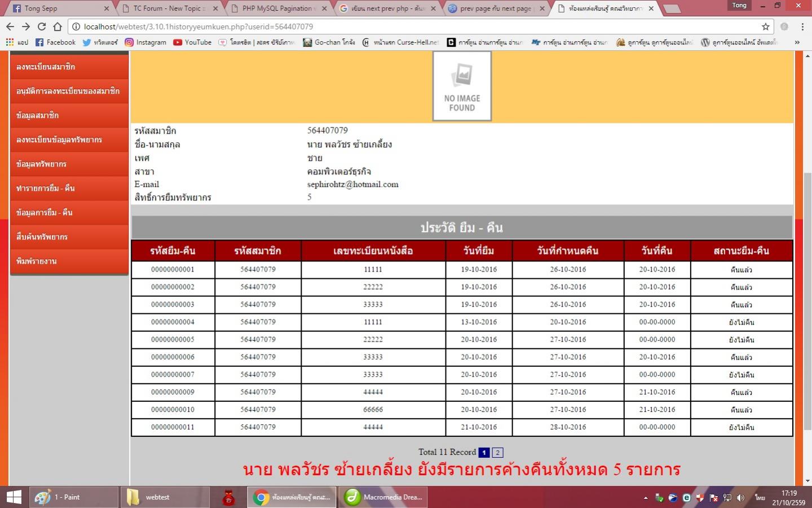Open the Chrome three-dot menu
Screen dimensions: 812x508
click(801, 27)
